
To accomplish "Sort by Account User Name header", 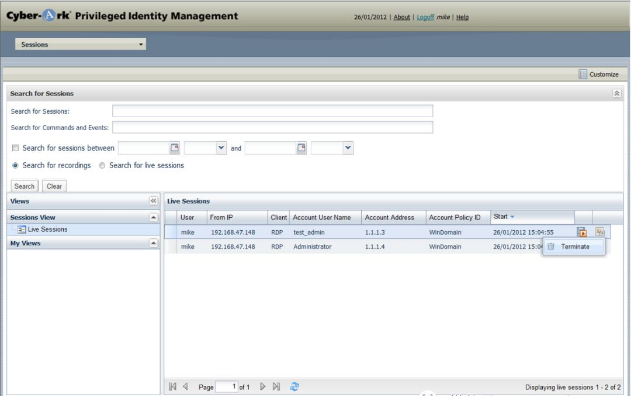I will pos(325,217).
